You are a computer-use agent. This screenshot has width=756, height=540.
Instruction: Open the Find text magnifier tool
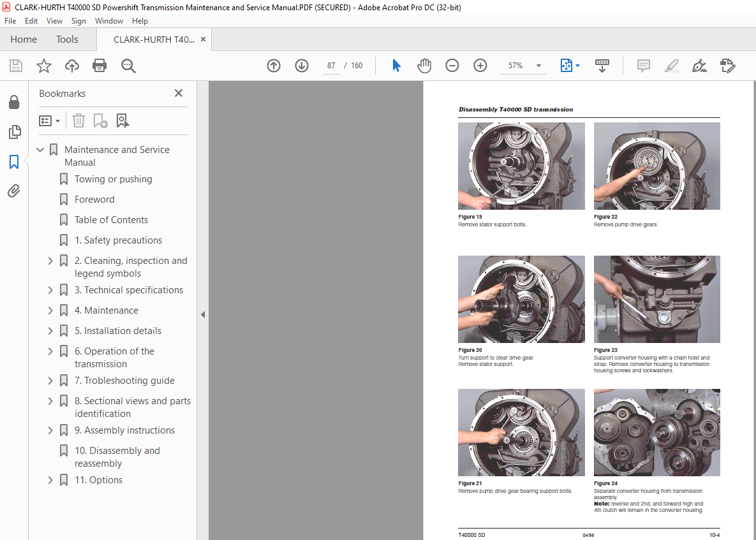[x=128, y=66]
